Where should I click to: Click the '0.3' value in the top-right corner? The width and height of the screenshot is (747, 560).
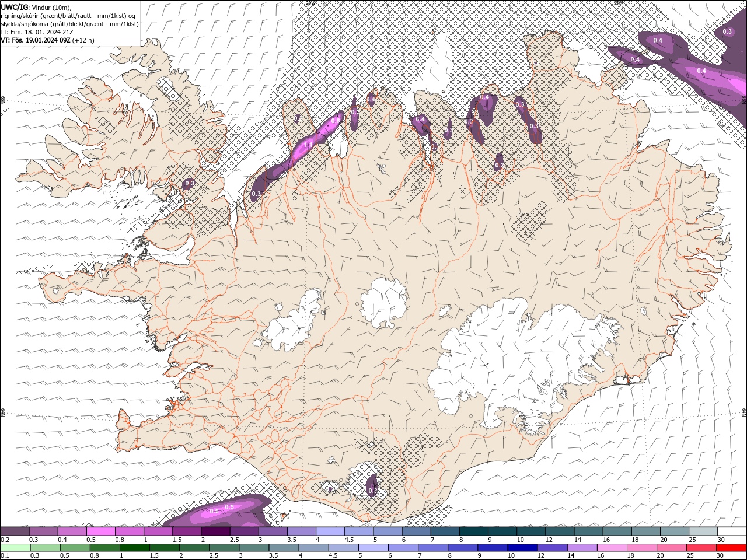pos(727,32)
